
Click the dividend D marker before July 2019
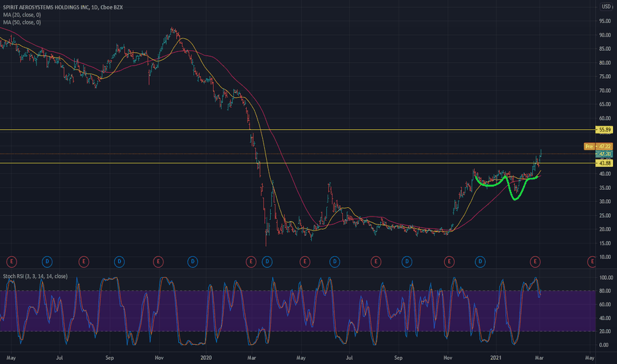pos(47,261)
